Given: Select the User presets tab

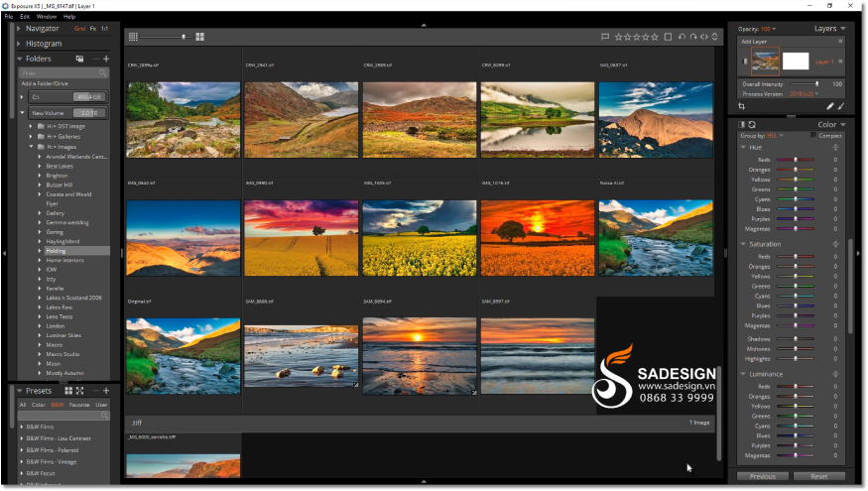Looking at the screenshot, I should point(101,405).
